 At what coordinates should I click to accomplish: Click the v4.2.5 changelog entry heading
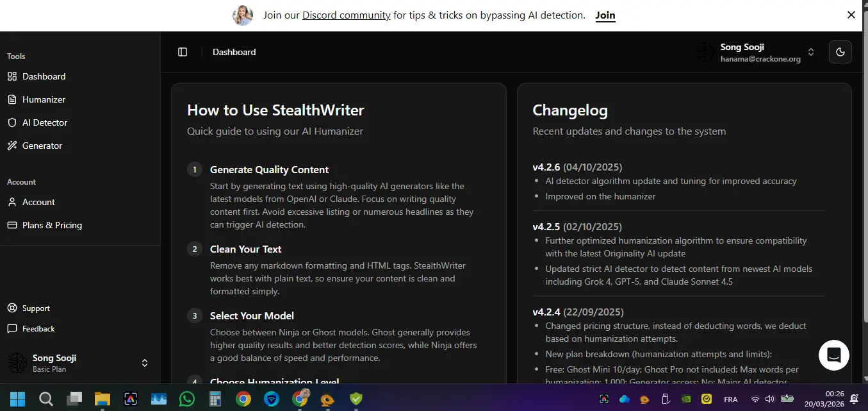coord(577,227)
